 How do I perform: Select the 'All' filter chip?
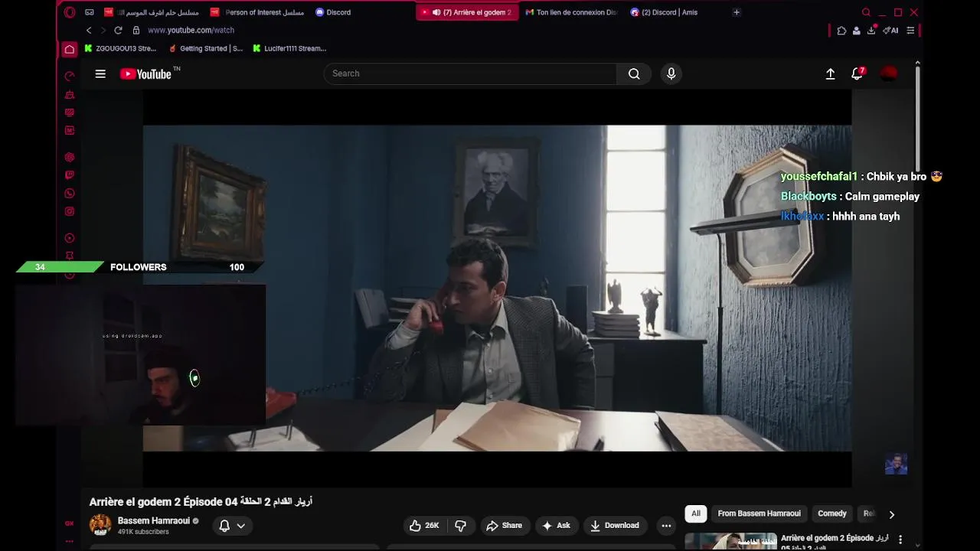pyautogui.click(x=696, y=514)
